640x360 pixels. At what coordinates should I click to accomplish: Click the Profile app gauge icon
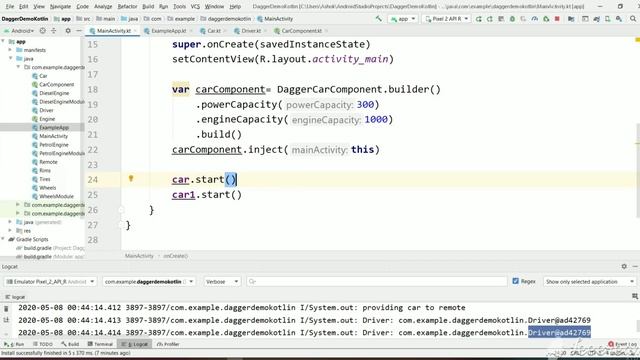[535, 19]
